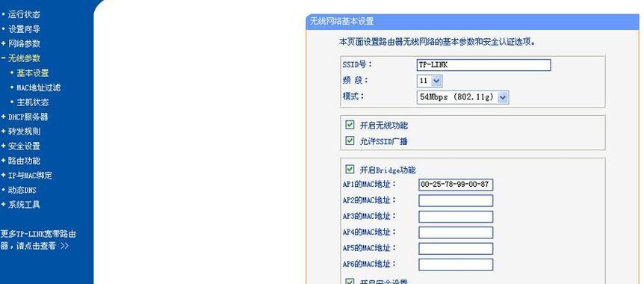Toggle 开启Bridge功能 checkbox
Image resolution: width=644 pixels, height=284 pixels.
click(x=350, y=169)
